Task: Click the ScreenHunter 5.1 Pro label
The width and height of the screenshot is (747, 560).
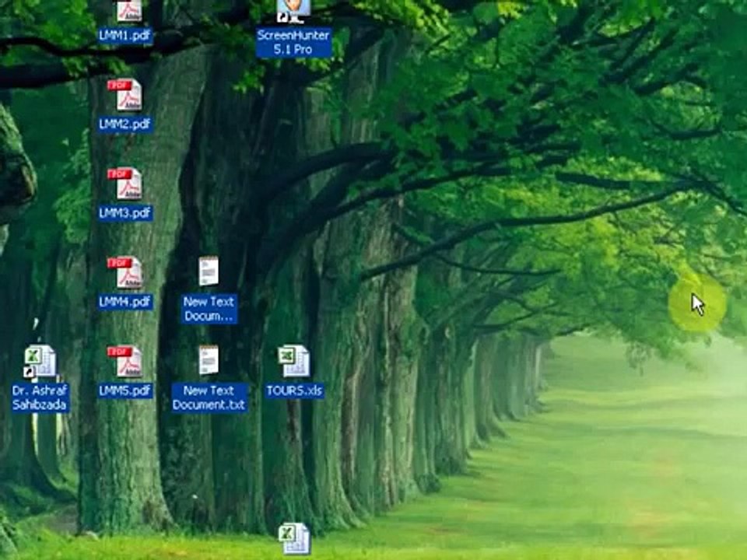Action: [x=294, y=42]
